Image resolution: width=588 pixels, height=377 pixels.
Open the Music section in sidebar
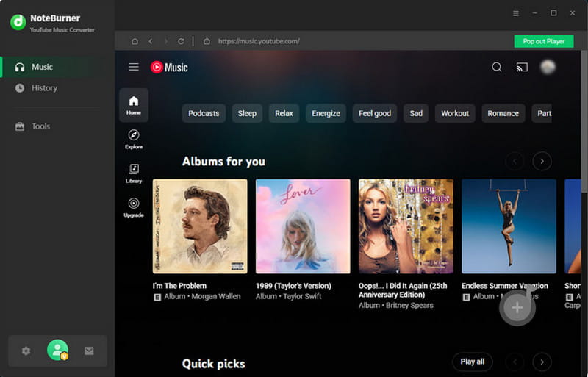point(57,67)
